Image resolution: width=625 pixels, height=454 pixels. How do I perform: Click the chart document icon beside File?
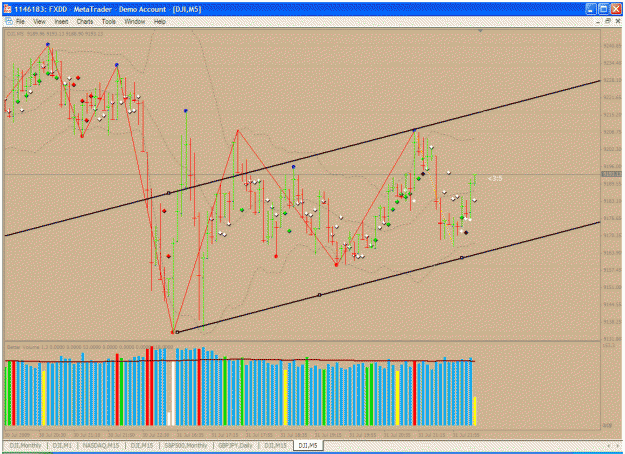[8, 21]
